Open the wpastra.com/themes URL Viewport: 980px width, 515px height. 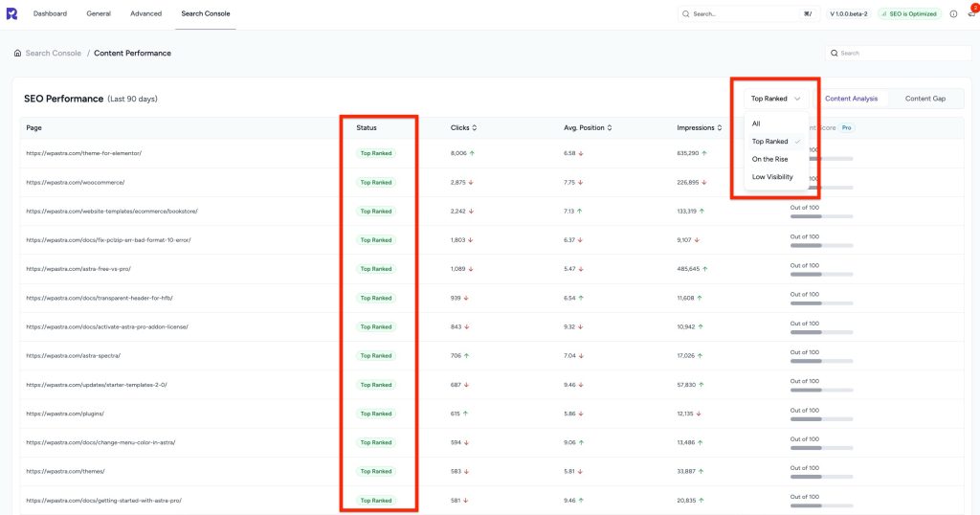point(65,471)
